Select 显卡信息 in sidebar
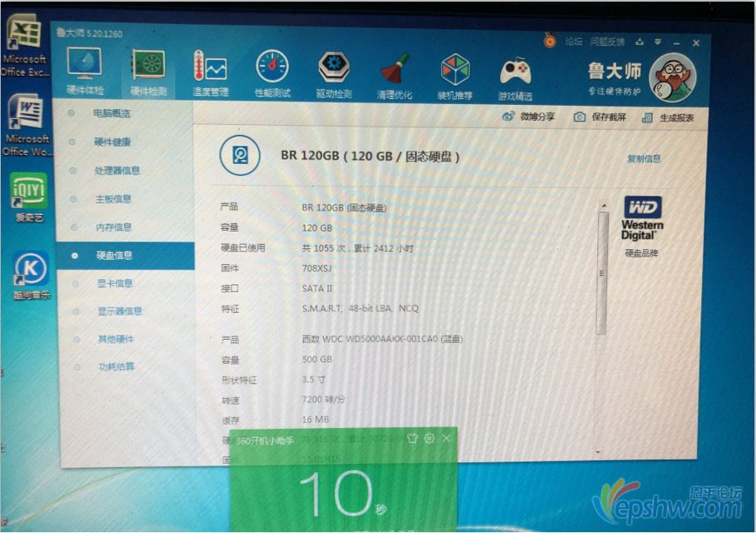Viewport: 756px width, 533px height. [x=115, y=283]
